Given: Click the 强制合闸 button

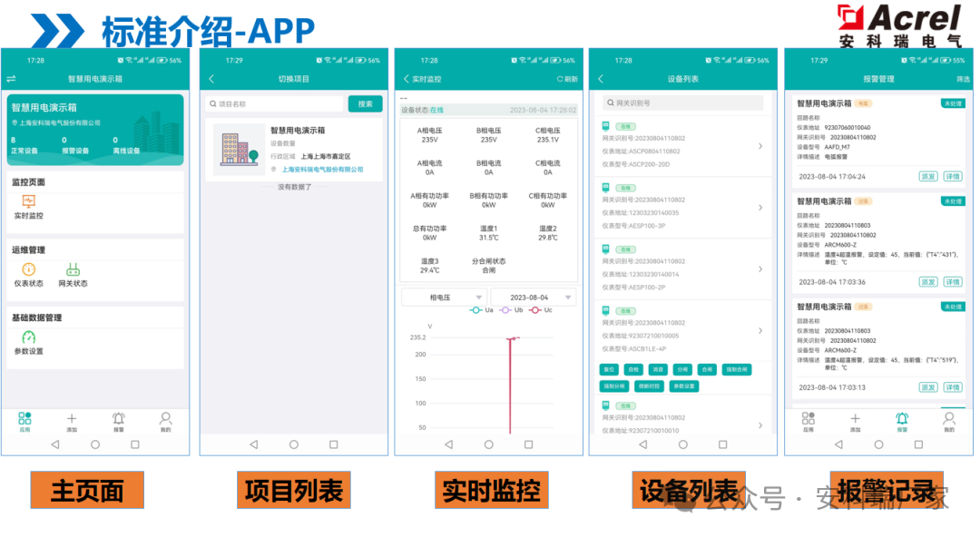Looking at the screenshot, I should [737, 369].
